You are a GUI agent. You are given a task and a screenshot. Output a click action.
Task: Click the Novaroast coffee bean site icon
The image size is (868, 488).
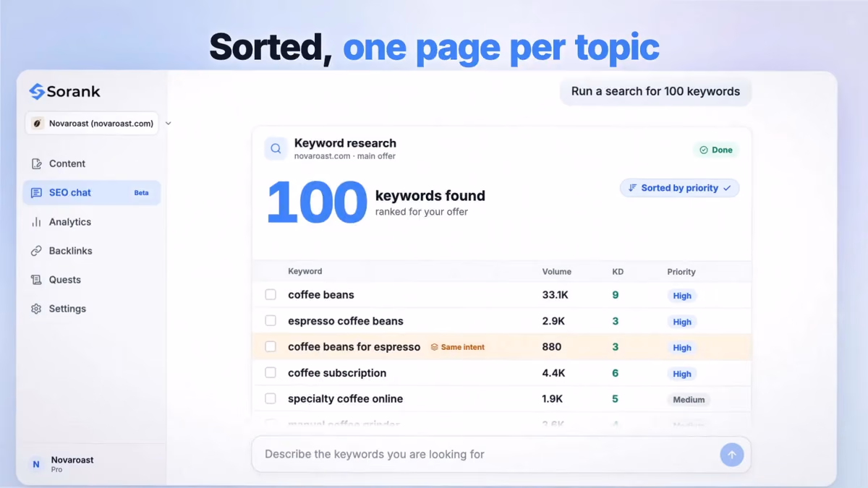(x=37, y=124)
